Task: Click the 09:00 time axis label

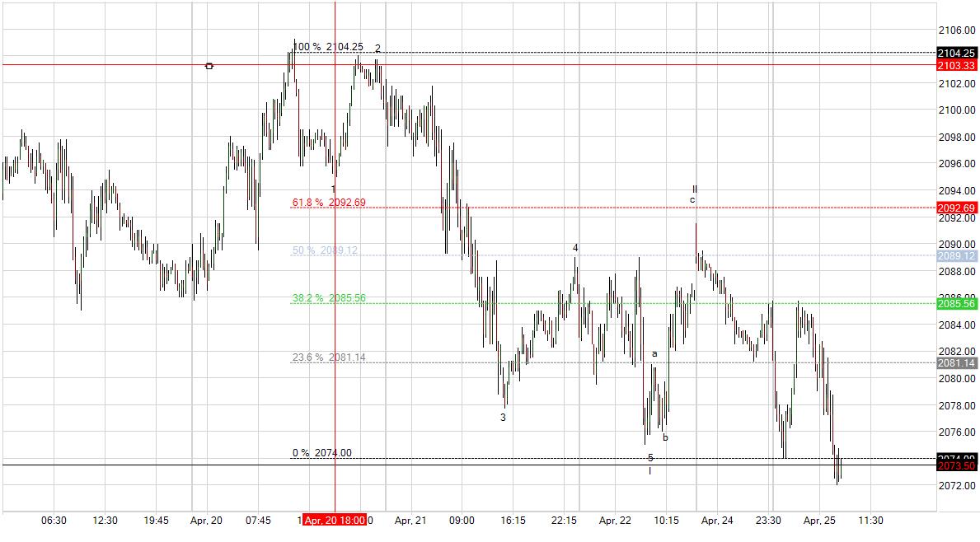Action: point(462,521)
